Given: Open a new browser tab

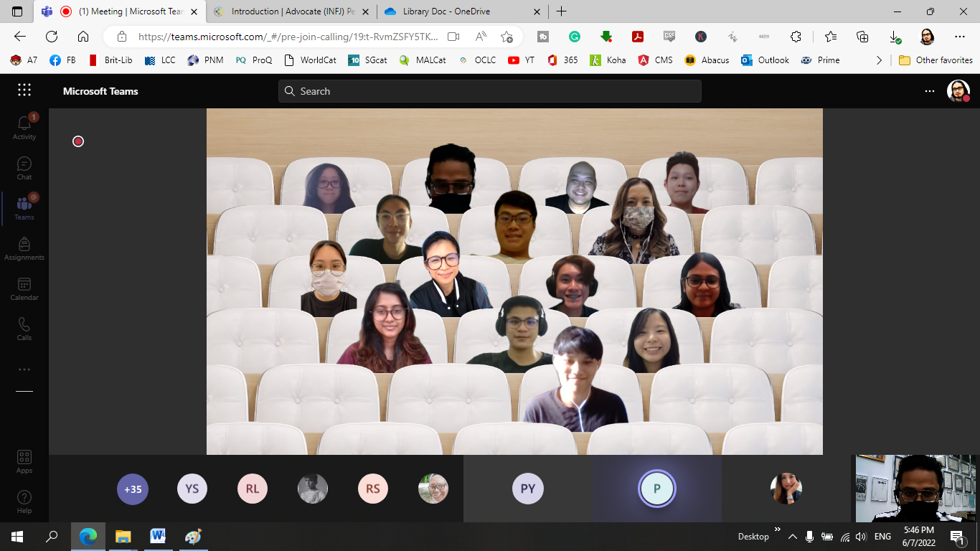Looking at the screenshot, I should point(561,11).
